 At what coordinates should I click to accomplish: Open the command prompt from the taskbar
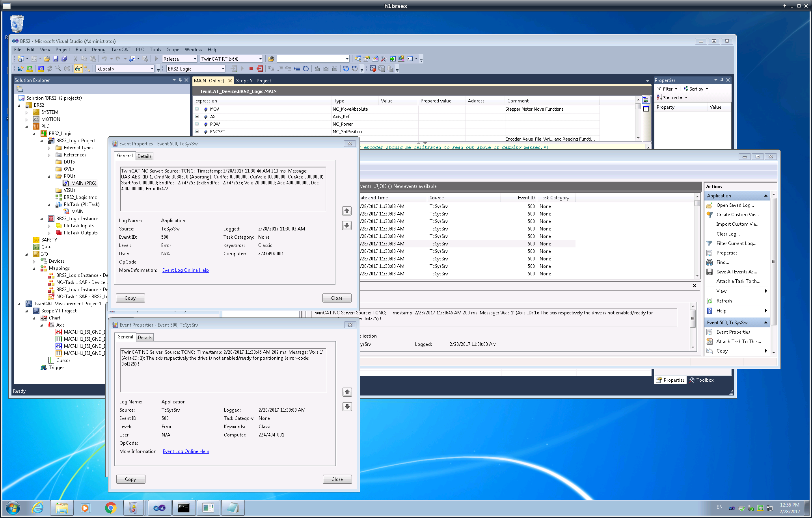184,508
